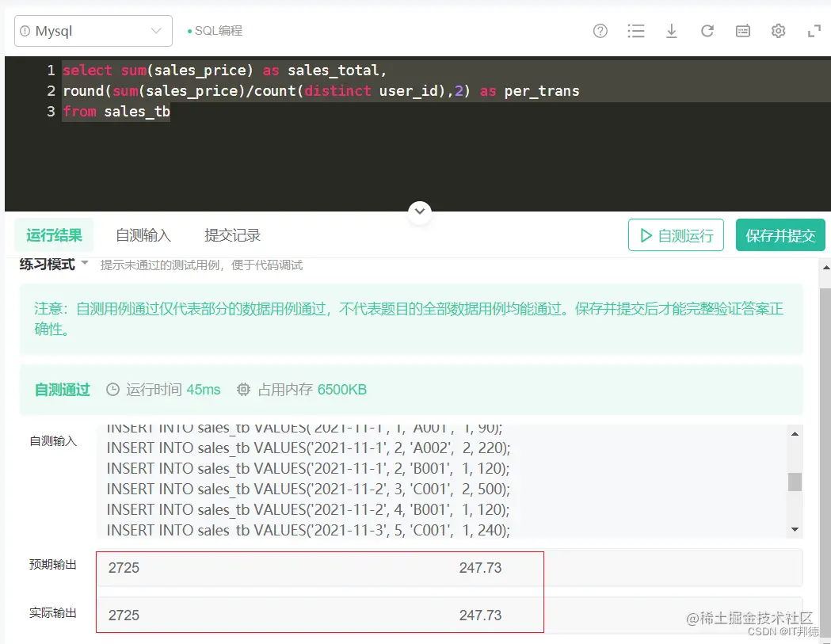Click the 6500KB memory value
This screenshot has height=644, width=831.
click(342, 390)
